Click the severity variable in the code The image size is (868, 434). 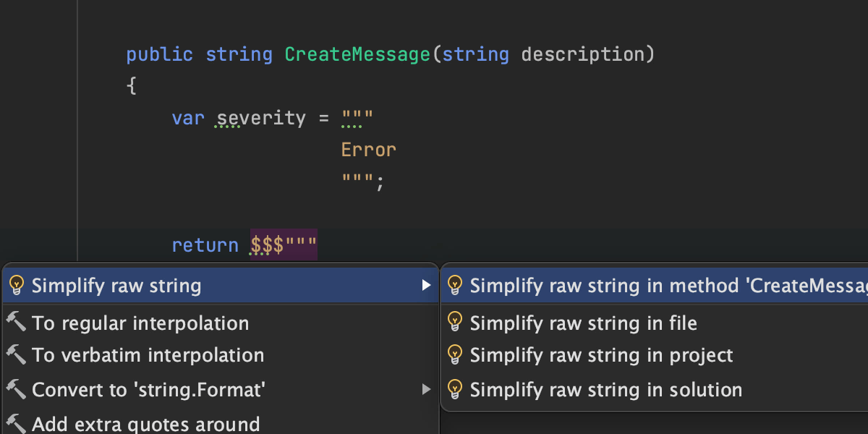[x=261, y=118]
